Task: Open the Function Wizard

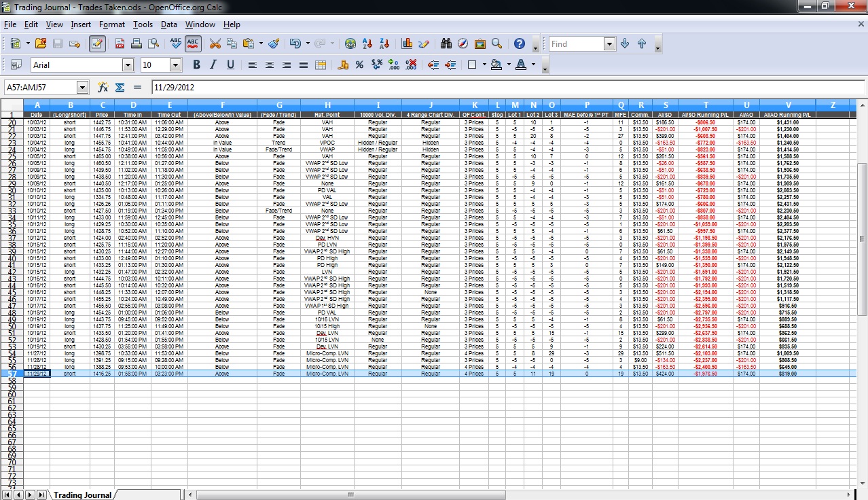Action: tap(103, 87)
